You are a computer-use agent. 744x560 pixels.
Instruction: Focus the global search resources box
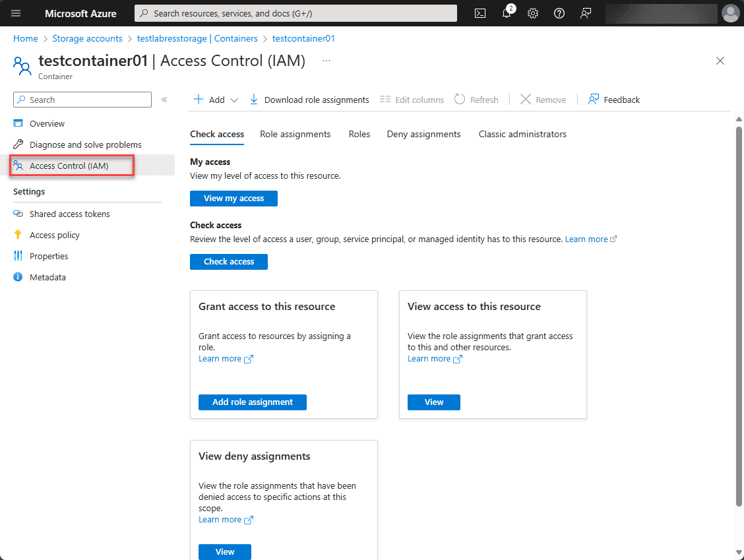[295, 13]
